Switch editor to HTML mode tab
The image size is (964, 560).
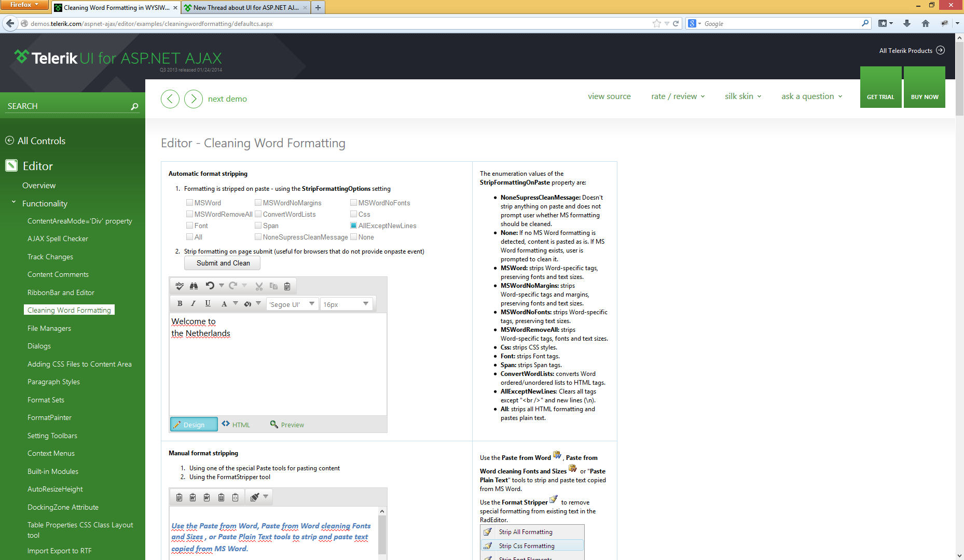[x=236, y=425]
